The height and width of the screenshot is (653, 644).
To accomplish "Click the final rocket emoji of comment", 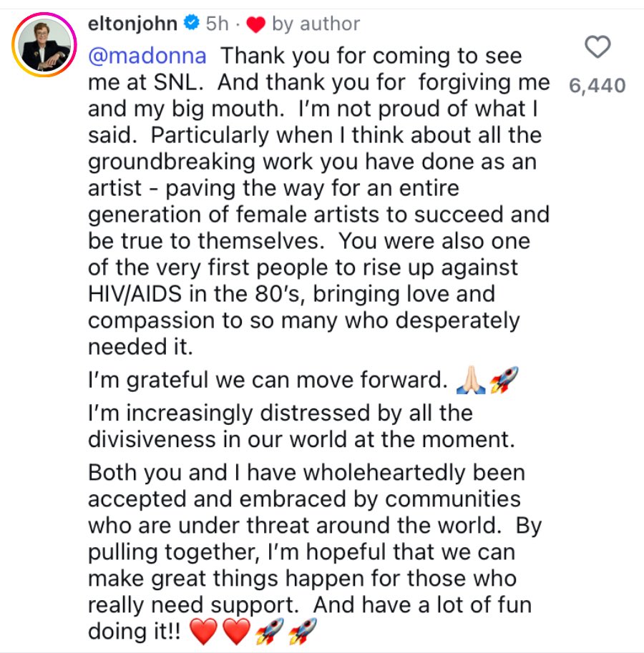I will pyautogui.click(x=303, y=631).
